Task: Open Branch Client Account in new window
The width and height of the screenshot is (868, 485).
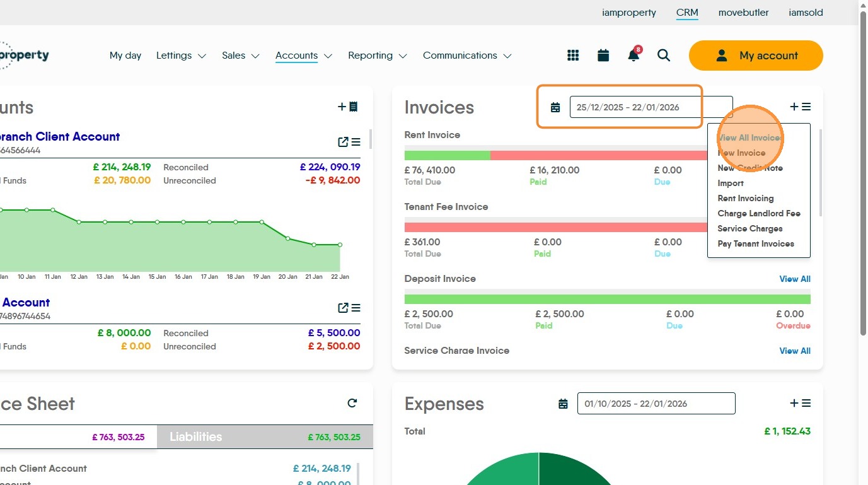Action: [x=343, y=142]
